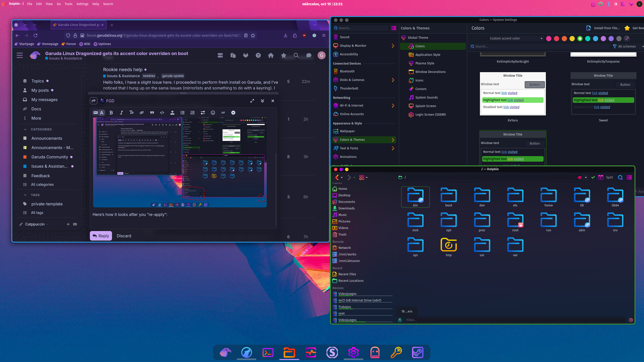
Task: Insert emoji using the smiley icon
Action: click(213, 113)
